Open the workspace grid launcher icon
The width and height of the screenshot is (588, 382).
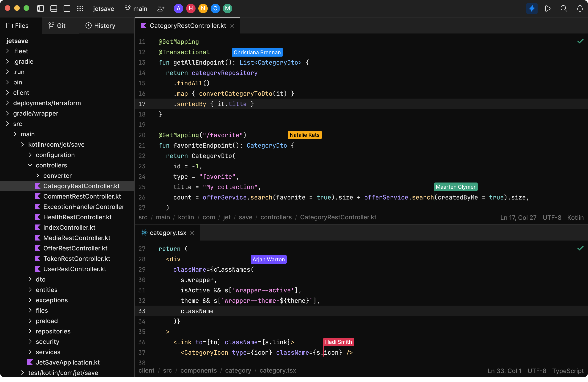pyautogui.click(x=80, y=8)
